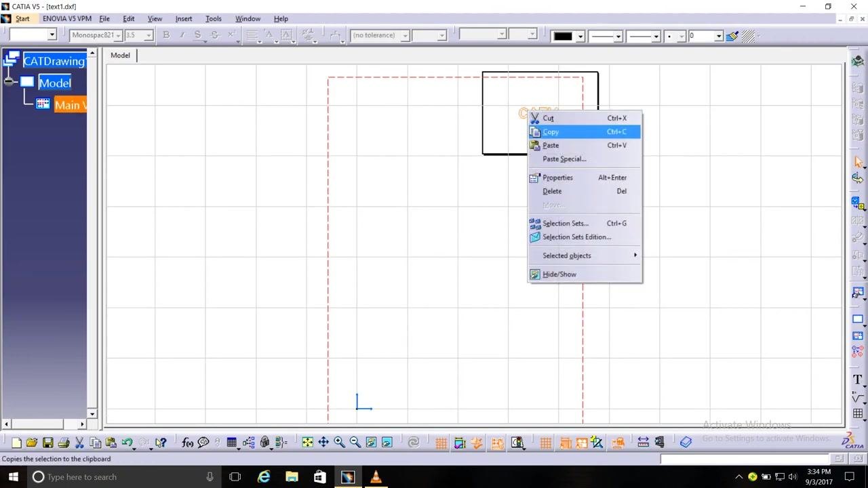Choose Copy from the context menu
This screenshot has height=488, width=868.
[585, 132]
